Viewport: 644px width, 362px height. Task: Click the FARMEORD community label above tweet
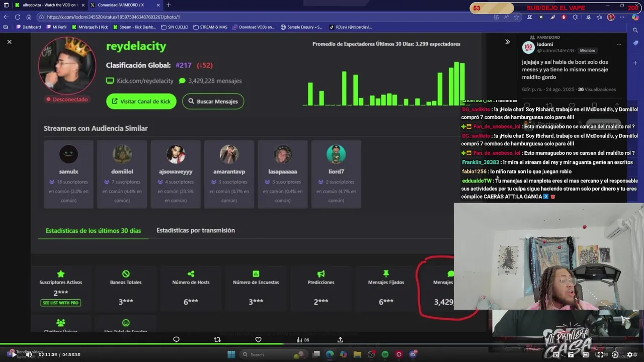point(548,37)
